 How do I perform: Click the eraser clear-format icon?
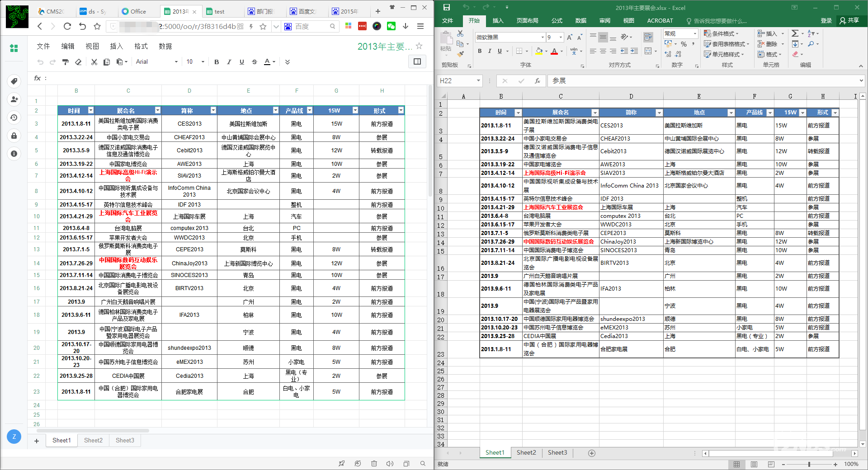(x=78, y=62)
